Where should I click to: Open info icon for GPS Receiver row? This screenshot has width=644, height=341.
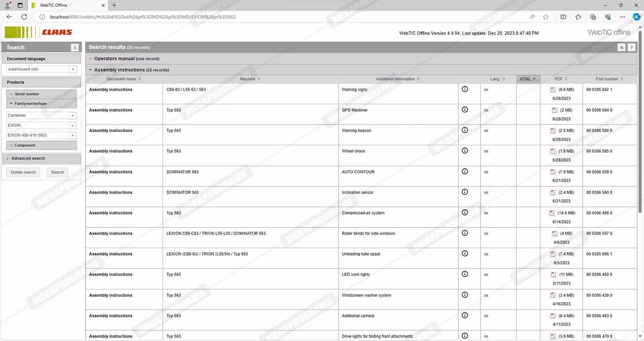click(464, 109)
